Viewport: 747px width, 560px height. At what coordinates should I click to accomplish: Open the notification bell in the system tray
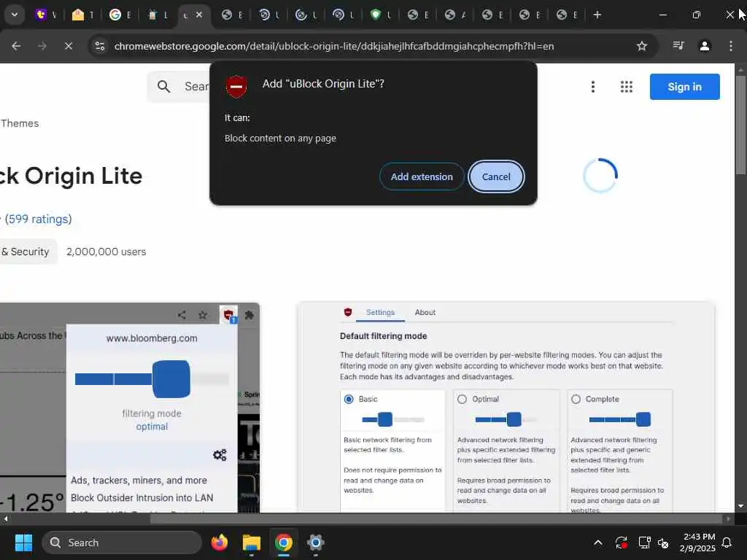pos(727,542)
